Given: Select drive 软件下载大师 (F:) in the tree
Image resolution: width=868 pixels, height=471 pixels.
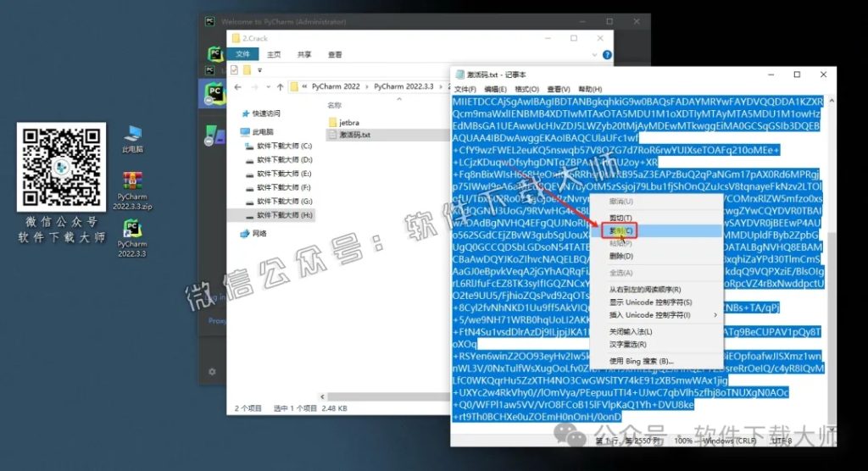Looking at the screenshot, I should pos(279,187).
